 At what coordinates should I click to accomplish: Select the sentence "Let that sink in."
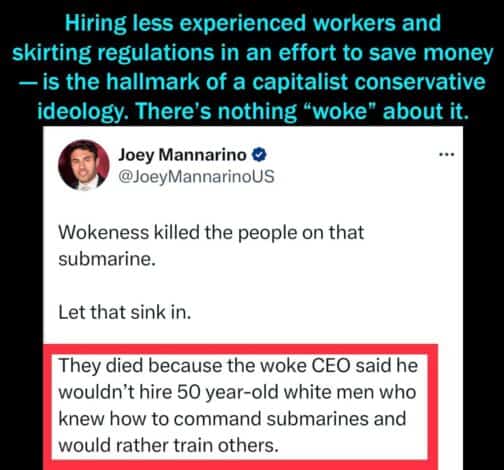(x=125, y=313)
